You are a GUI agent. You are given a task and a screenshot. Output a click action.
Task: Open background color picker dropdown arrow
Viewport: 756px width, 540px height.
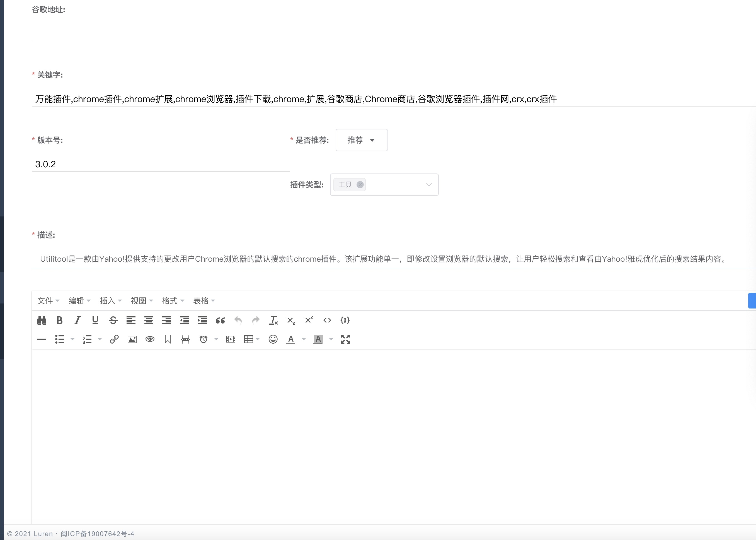click(331, 339)
